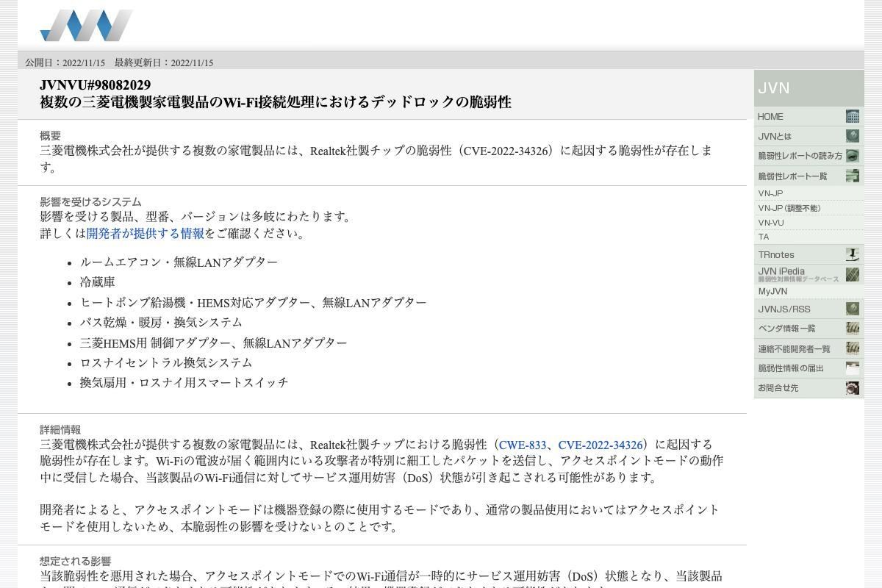Viewport: 882px width, 588px height.
Task: Click list item ルームエアコン・無線LANアダプター
Action: (179, 262)
